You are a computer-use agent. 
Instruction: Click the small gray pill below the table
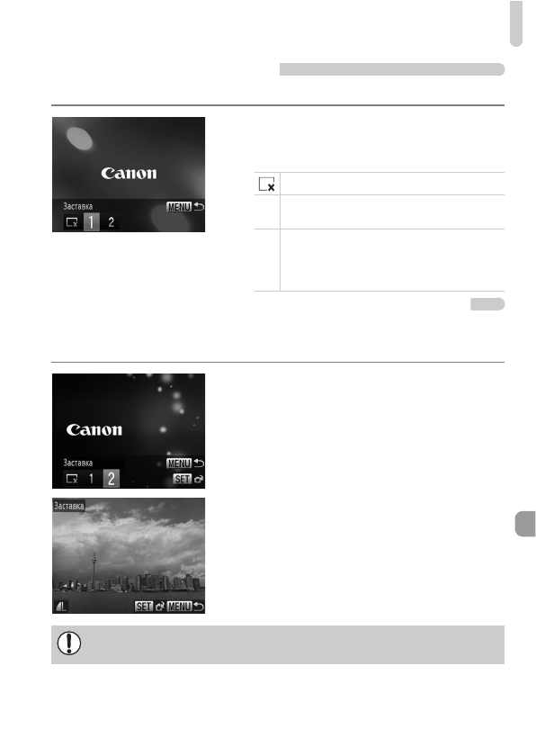coord(487,304)
